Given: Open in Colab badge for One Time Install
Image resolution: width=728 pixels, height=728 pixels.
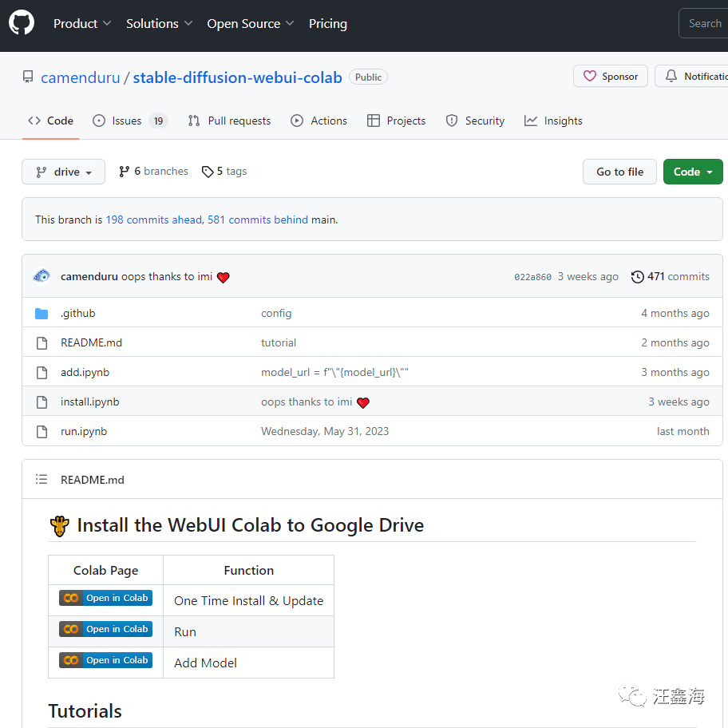Looking at the screenshot, I should click(x=105, y=598).
